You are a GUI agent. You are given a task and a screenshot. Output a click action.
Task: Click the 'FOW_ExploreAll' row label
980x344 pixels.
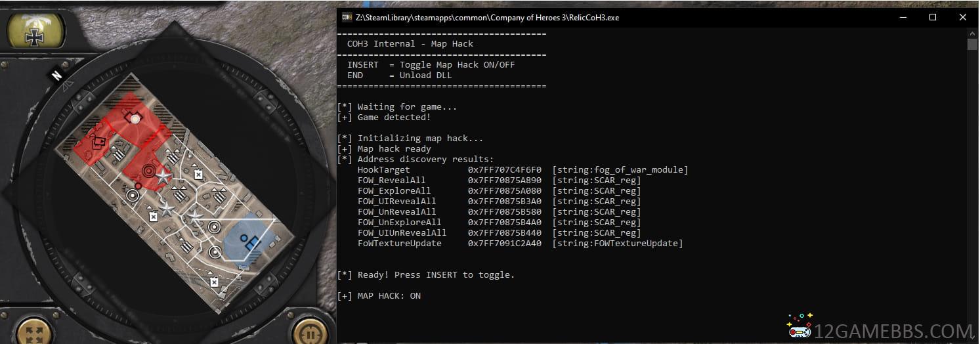coord(394,191)
